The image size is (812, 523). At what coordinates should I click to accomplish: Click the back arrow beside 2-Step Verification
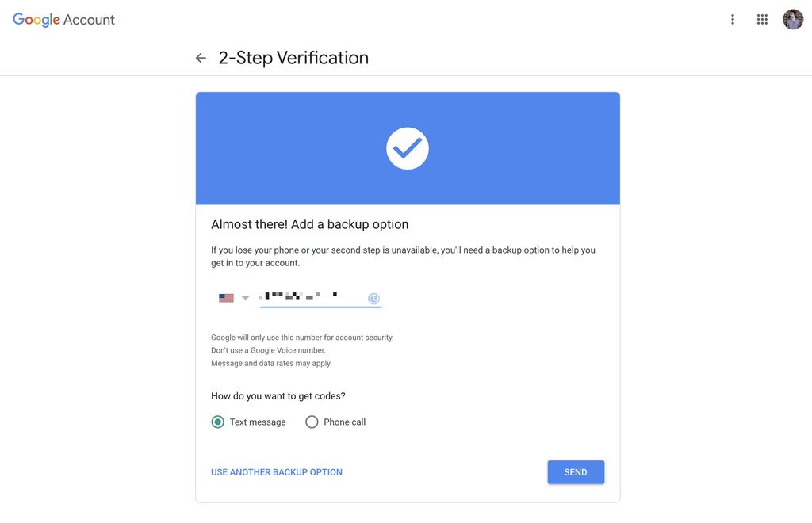(201, 58)
